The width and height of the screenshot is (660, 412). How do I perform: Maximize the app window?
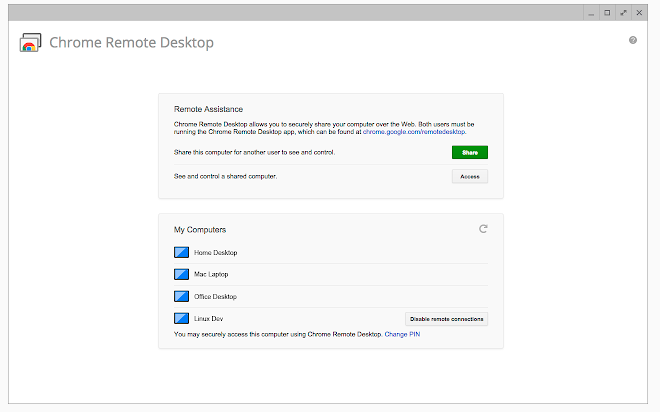(607, 13)
